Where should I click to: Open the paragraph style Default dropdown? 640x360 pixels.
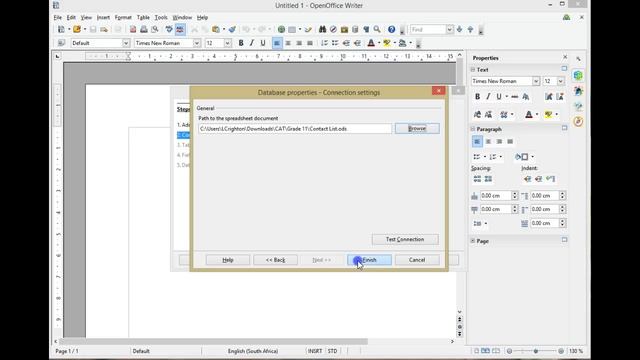pos(126,43)
